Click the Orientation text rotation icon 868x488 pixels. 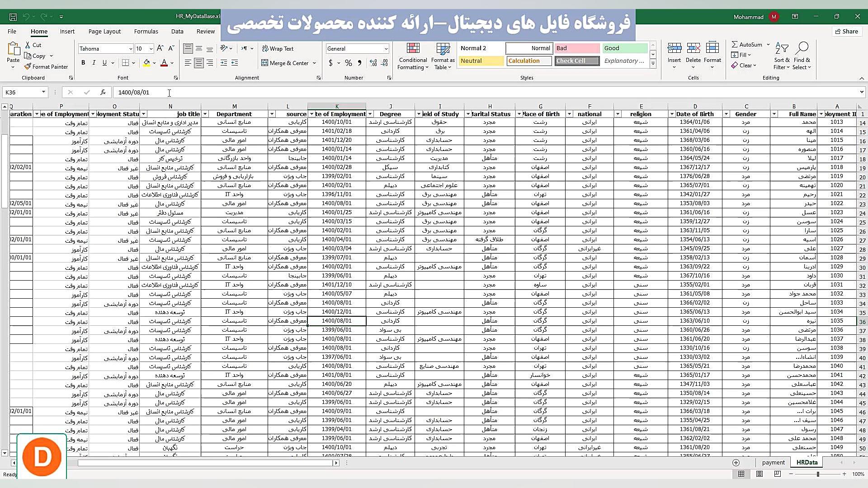[224, 48]
